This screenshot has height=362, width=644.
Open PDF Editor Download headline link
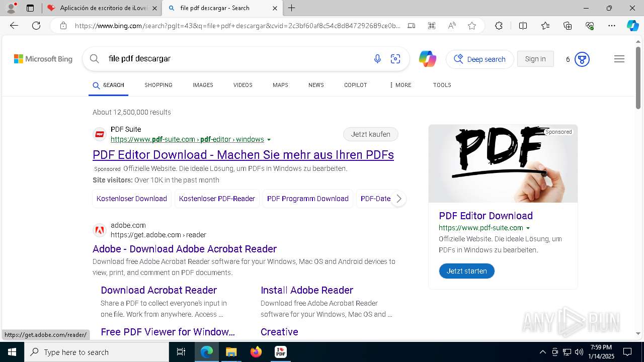[x=243, y=155]
